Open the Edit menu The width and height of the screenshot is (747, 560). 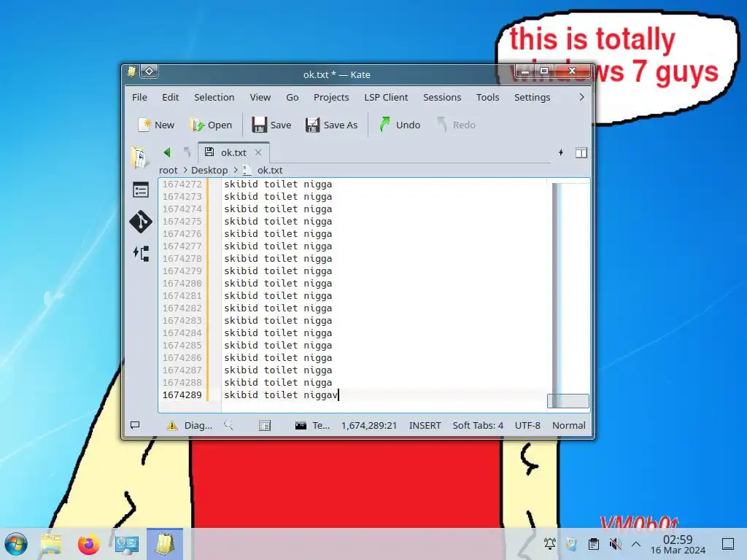coord(170,97)
